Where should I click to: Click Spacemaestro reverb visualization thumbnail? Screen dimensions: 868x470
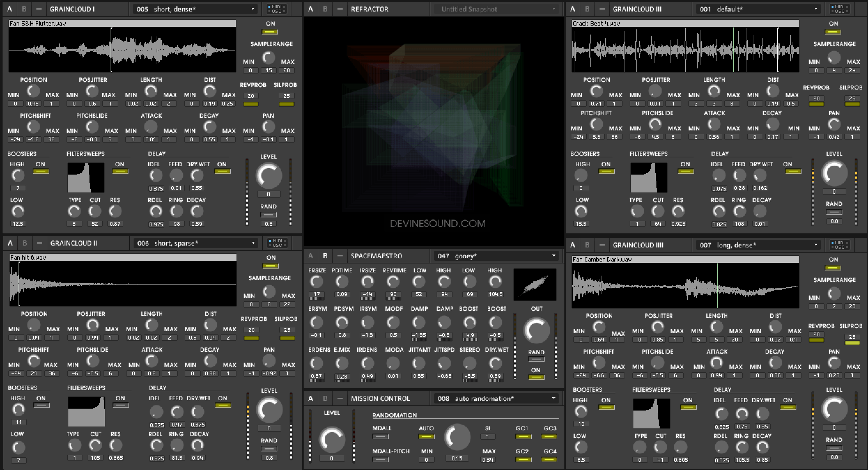(535, 284)
